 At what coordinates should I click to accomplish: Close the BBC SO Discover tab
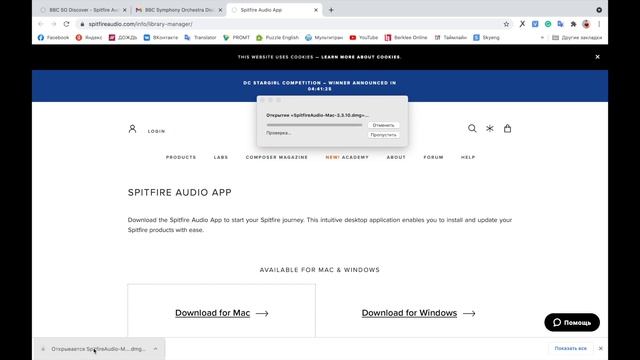point(124,10)
